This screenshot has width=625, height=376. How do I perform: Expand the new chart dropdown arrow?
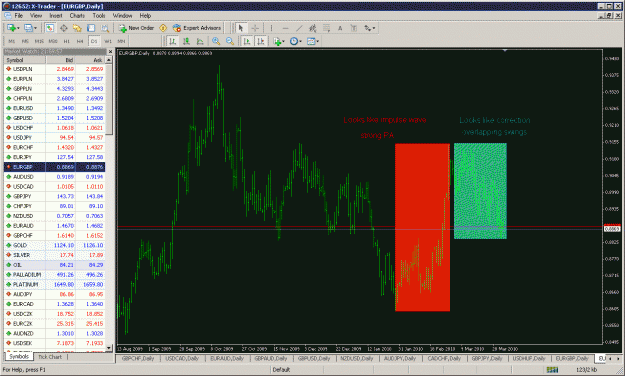click(18, 28)
